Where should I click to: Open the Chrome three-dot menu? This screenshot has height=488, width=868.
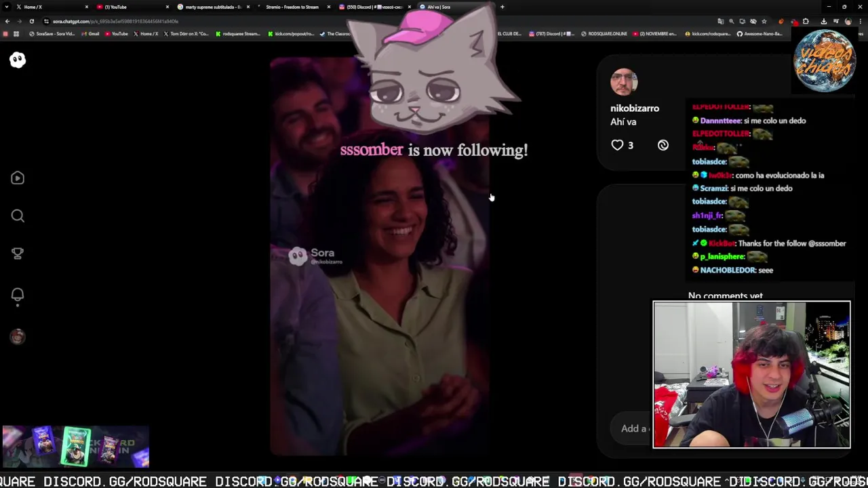click(861, 21)
